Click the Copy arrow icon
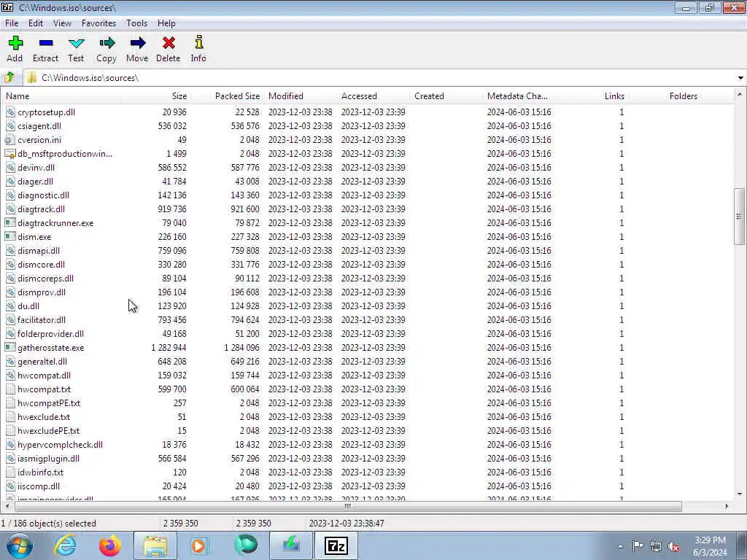 point(107,43)
